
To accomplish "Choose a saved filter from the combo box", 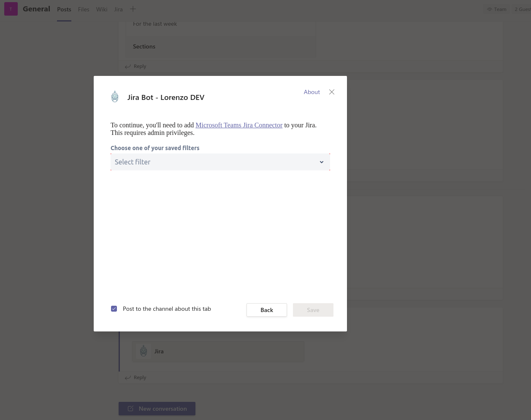I will [x=220, y=162].
